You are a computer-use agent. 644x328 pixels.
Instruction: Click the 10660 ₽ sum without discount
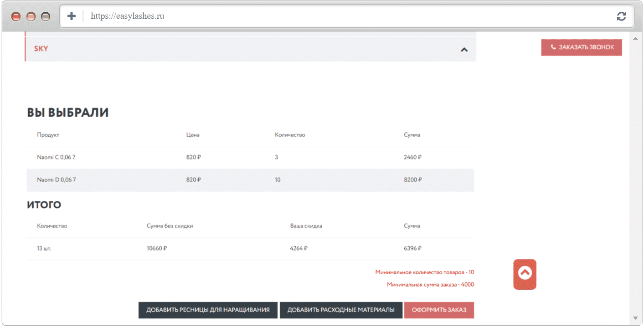(x=157, y=249)
